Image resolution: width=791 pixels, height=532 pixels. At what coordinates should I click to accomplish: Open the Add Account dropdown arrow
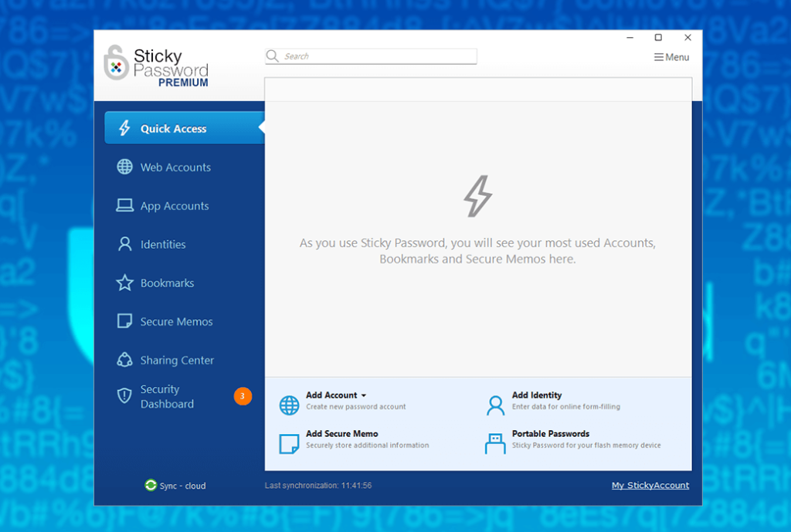coord(364,396)
